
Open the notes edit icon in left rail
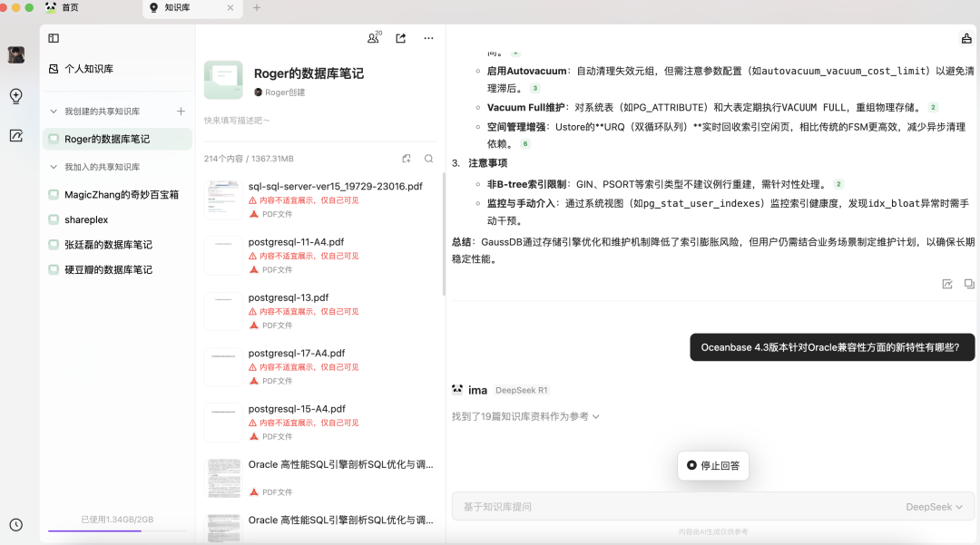[16, 135]
